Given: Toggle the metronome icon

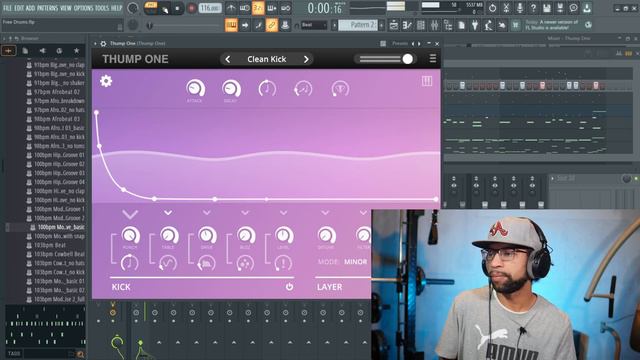Looking at the screenshot, I should click(x=231, y=8).
